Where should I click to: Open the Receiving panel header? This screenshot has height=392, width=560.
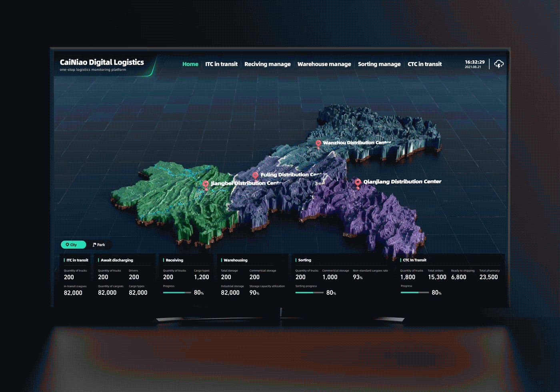tap(174, 260)
